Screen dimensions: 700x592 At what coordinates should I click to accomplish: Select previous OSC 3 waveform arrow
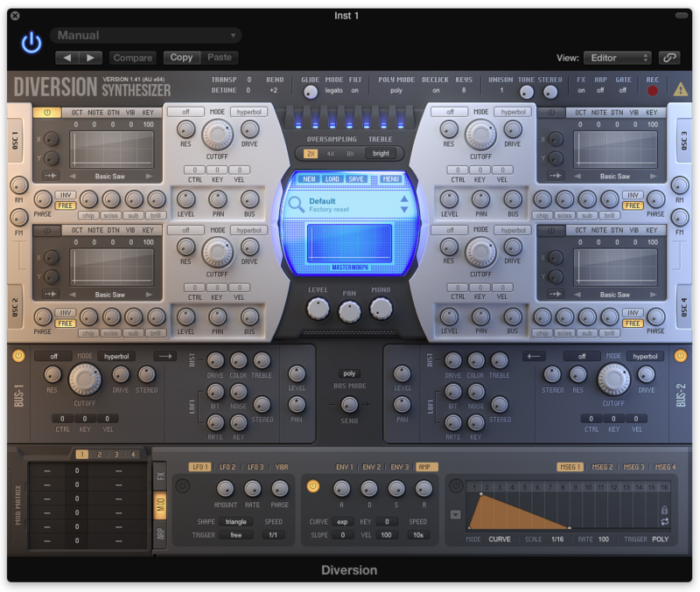click(577, 177)
